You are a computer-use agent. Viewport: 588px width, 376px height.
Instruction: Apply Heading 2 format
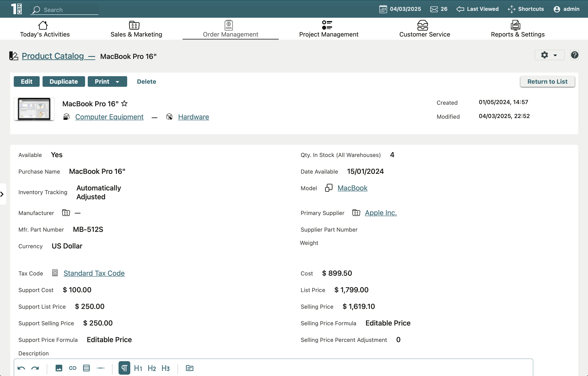(152, 368)
